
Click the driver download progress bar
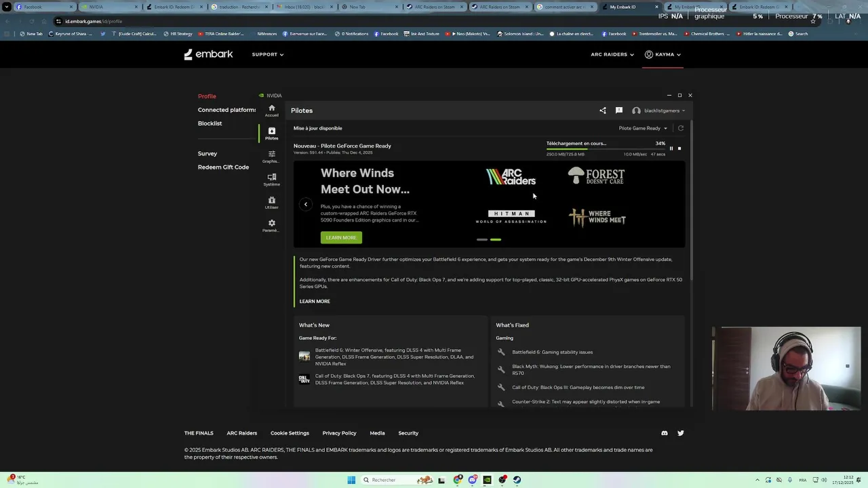606,149
